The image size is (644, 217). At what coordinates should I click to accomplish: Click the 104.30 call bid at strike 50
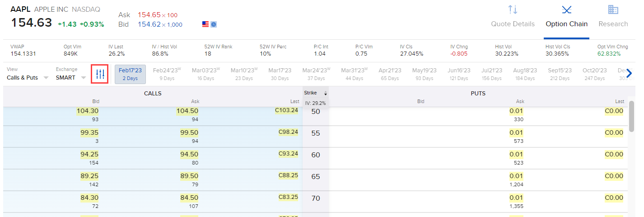(x=88, y=111)
